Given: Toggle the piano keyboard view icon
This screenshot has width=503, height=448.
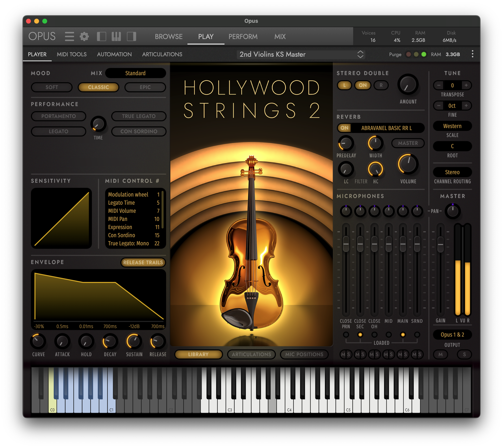Looking at the screenshot, I should pos(116,36).
